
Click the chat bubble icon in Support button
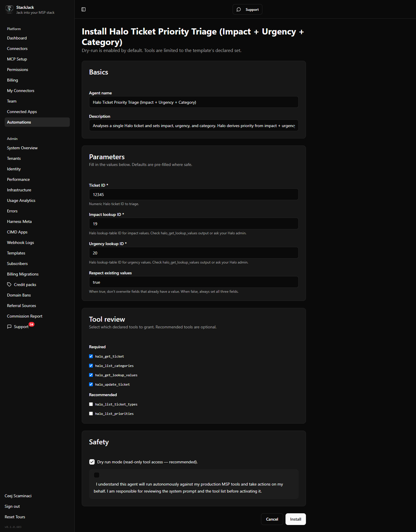[x=239, y=10]
